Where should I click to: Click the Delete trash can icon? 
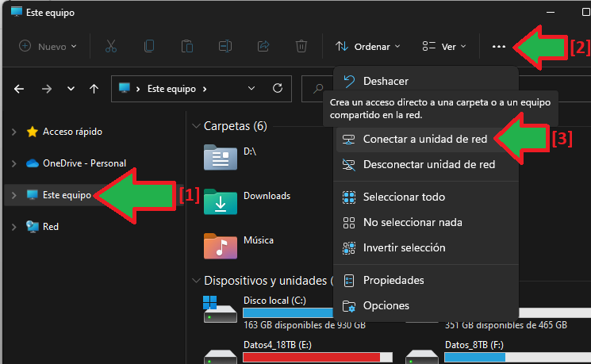[301, 46]
